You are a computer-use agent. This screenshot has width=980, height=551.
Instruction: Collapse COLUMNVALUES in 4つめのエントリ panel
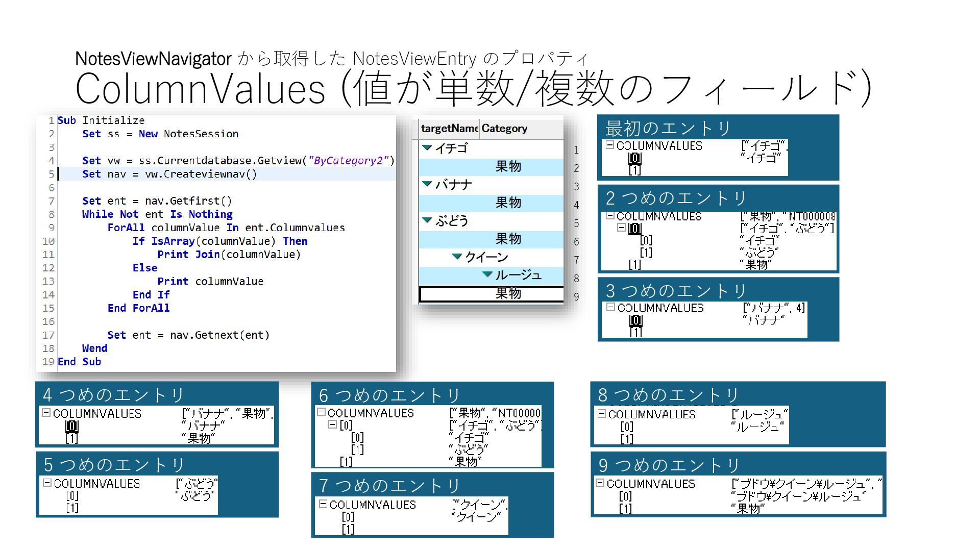[x=46, y=413]
